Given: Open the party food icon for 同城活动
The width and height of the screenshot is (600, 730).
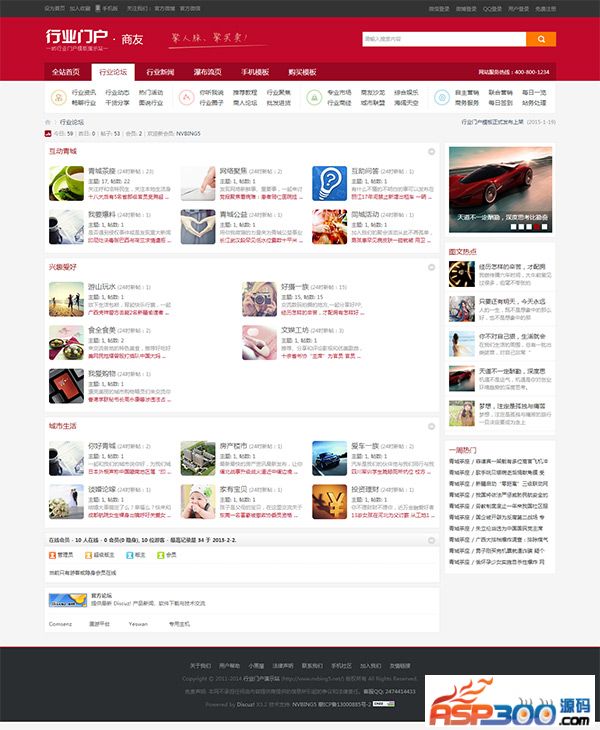Looking at the screenshot, I should [330, 227].
